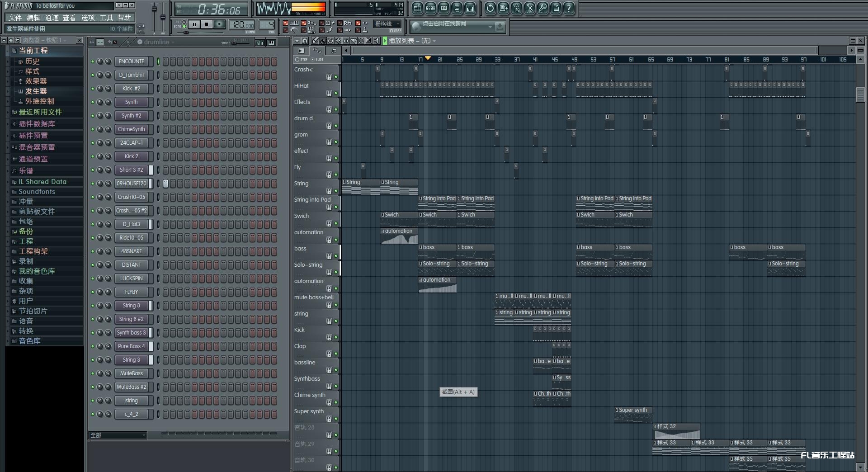Mute the bass playlist track
The image size is (868, 472).
click(x=336, y=256)
